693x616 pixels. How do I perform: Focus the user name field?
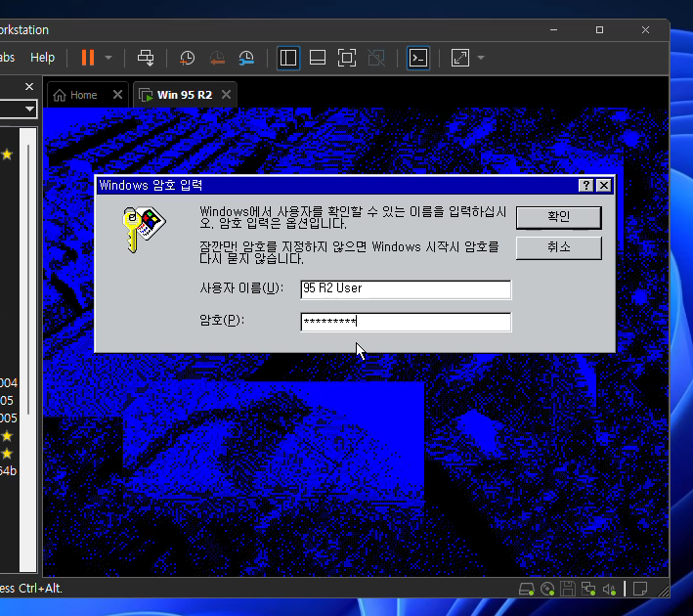click(x=406, y=289)
